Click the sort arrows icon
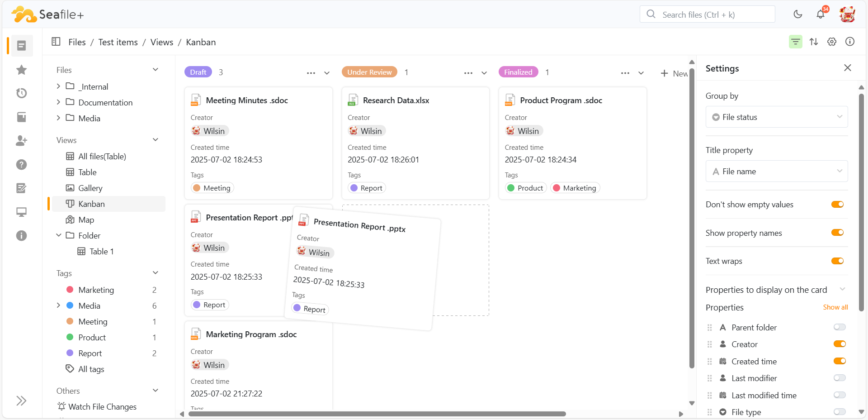Viewport: 868px width, 420px height. coord(814,42)
